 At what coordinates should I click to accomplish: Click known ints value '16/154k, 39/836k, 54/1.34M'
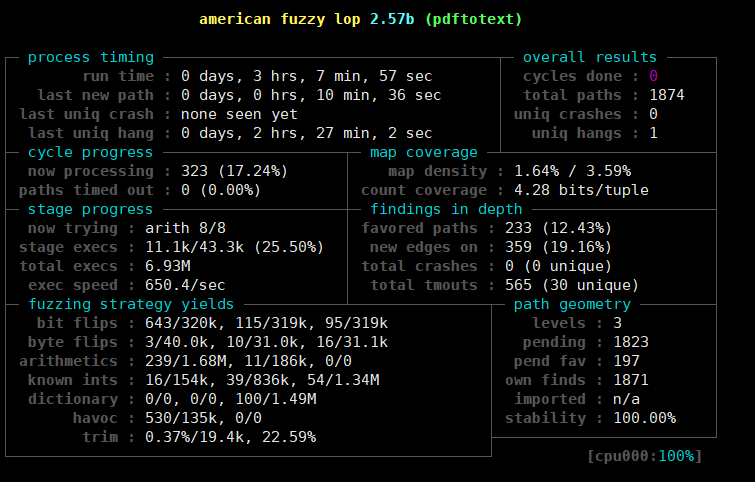[x=262, y=380]
